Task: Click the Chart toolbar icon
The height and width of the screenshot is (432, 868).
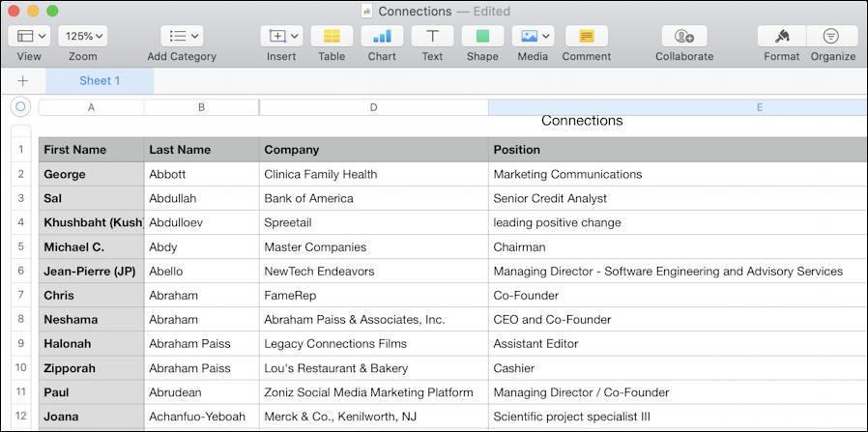Action: (382, 36)
